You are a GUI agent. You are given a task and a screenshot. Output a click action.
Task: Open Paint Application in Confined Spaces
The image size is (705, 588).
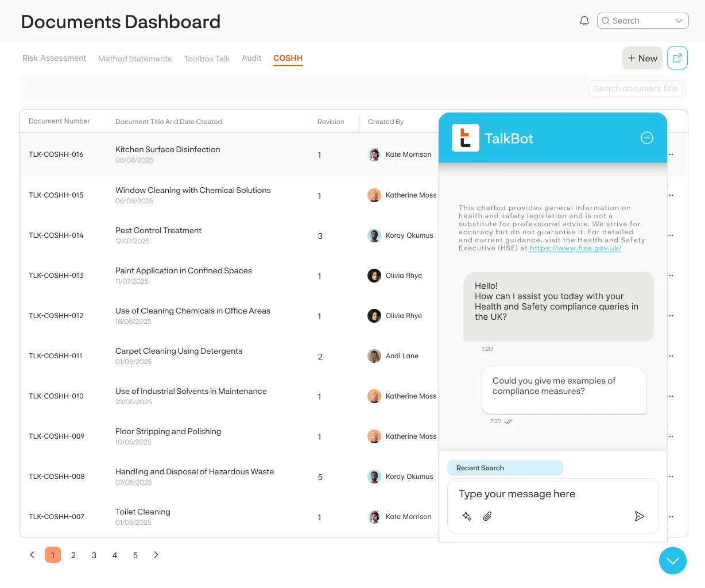point(184,270)
